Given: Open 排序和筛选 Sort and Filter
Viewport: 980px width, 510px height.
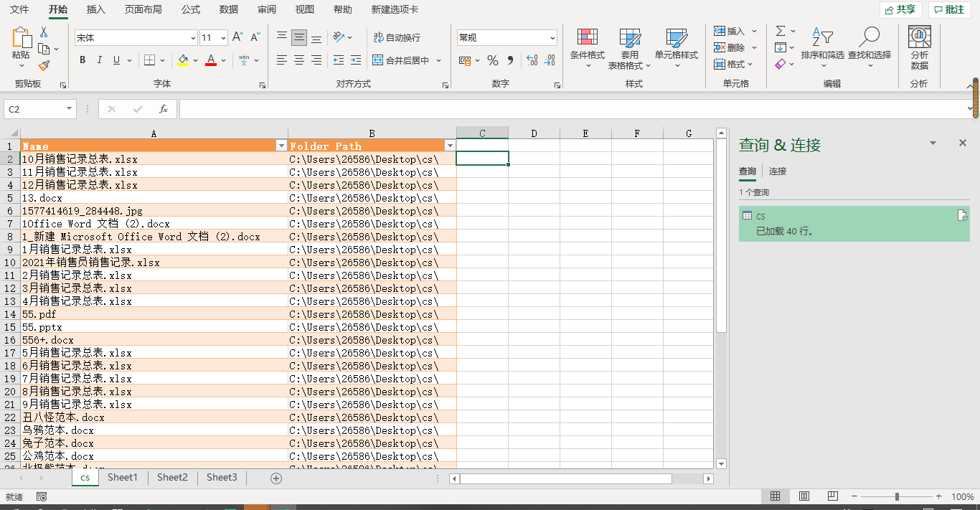Looking at the screenshot, I should click(823, 48).
